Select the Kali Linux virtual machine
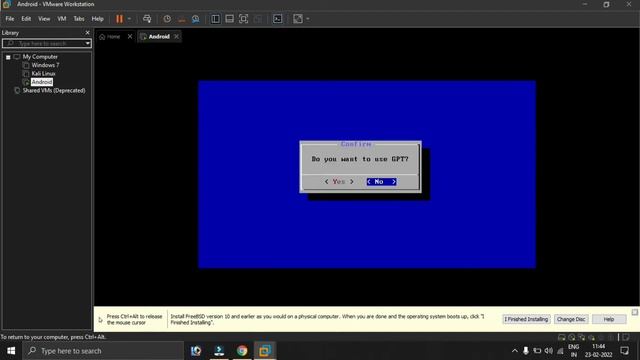 [43, 73]
